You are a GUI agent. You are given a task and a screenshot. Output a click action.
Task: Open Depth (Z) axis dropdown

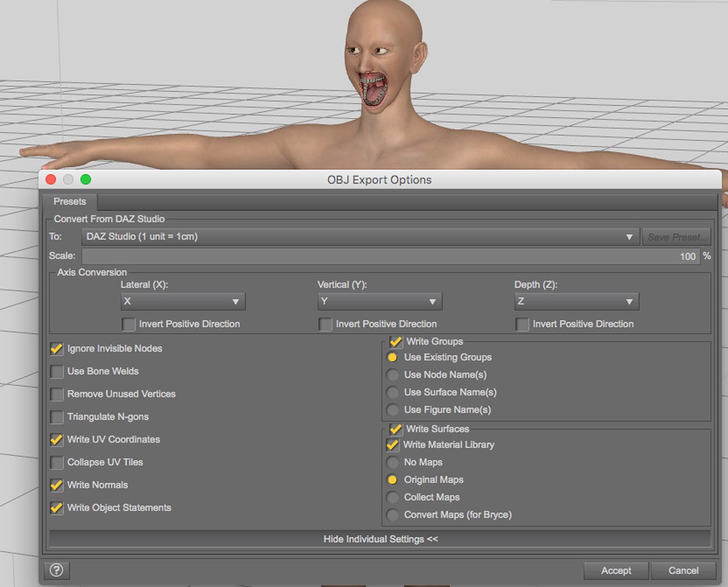[x=576, y=301]
